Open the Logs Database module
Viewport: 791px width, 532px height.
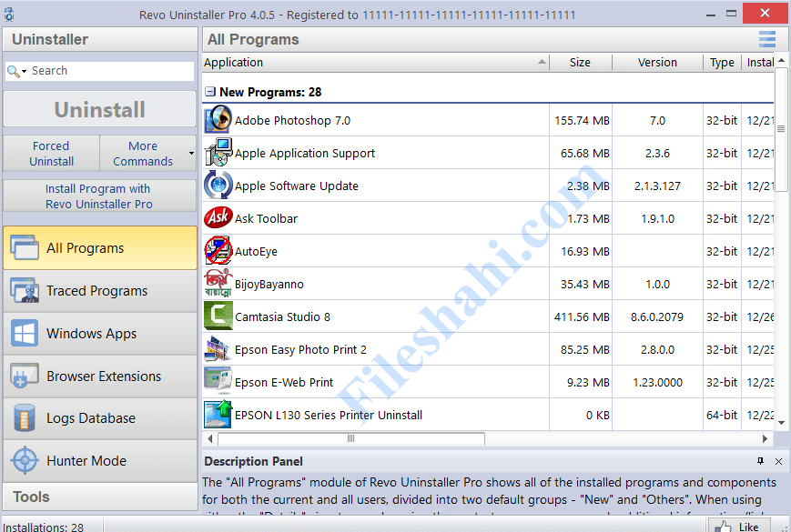tap(100, 418)
